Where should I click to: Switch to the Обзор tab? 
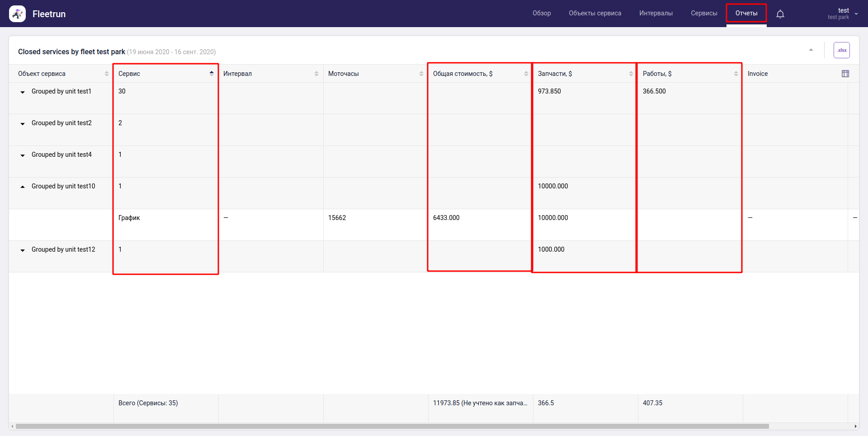click(x=541, y=13)
